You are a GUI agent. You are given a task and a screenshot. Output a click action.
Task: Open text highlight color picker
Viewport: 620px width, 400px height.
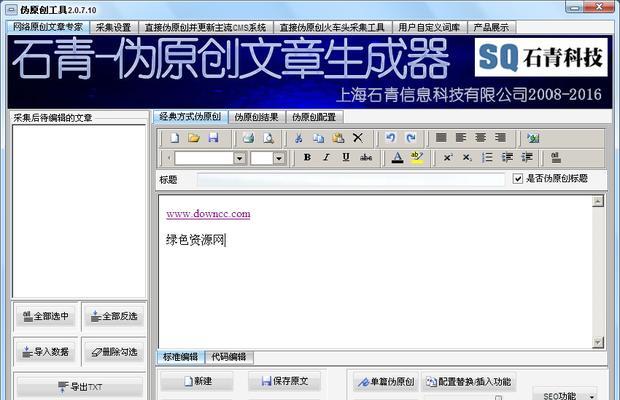[417, 158]
